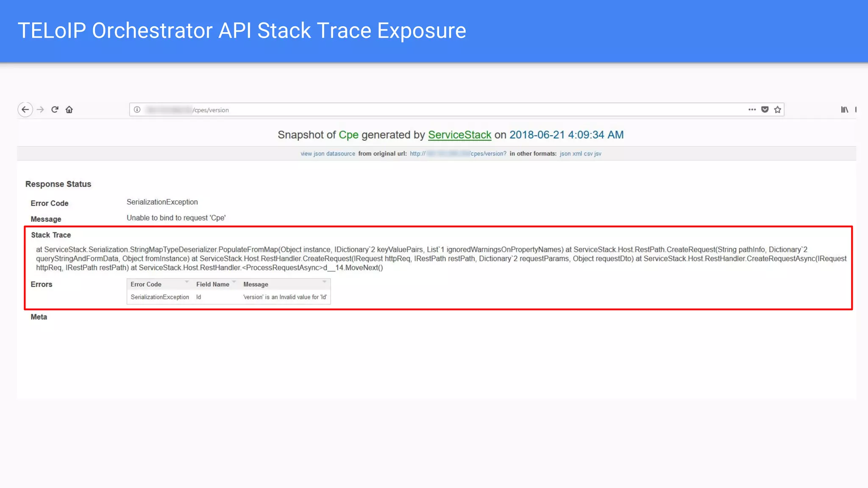Image resolution: width=868 pixels, height=488 pixels.
Task: Save page to Pocket icon
Action: (x=765, y=110)
